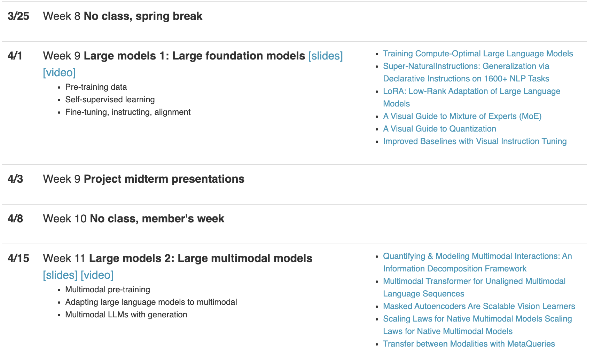Click the Project midterm presentations heading
The height and width of the screenshot is (364, 594).
click(x=164, y=179)
